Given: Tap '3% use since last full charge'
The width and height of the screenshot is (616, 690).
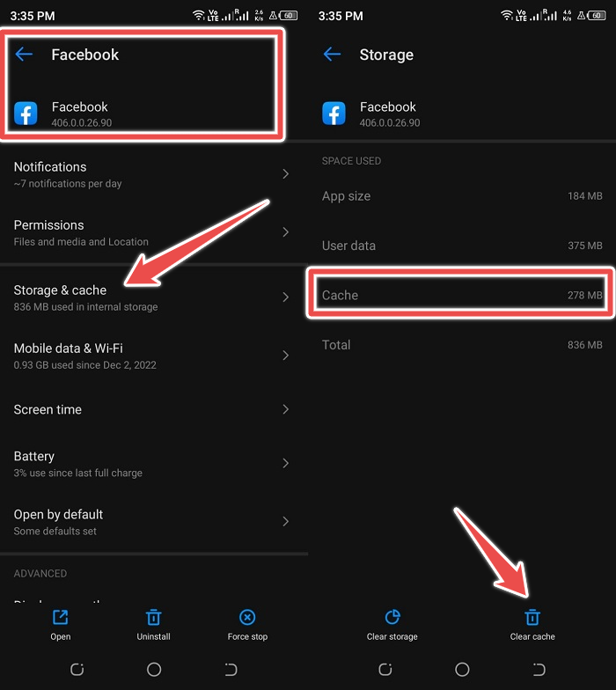Looking at the screenshot, I should coord(77,473).
